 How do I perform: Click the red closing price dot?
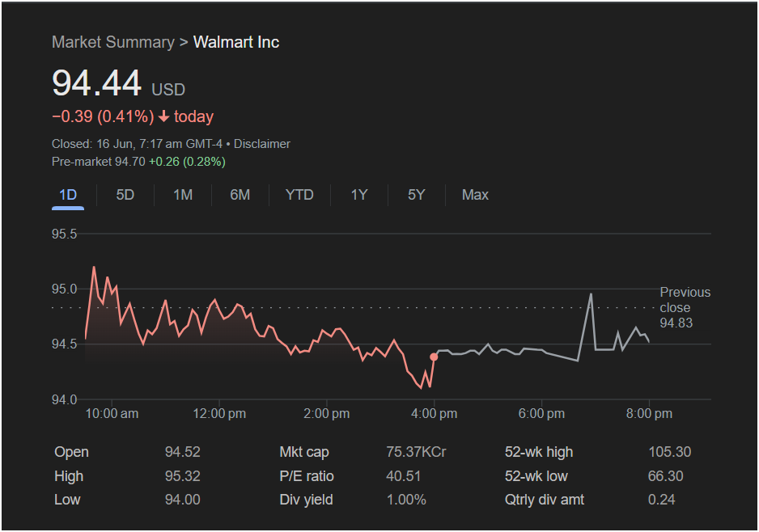434,357
